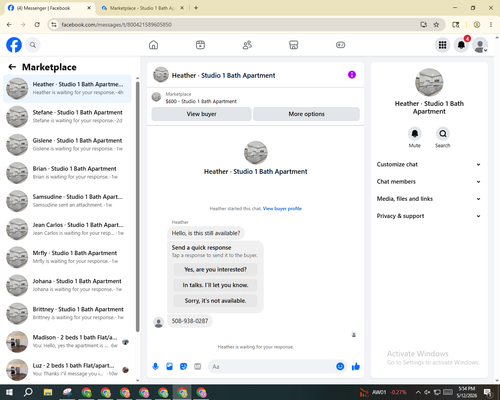The image size is (500, 400).
Task: Expand Customize chat section
Action: [x=429, y=164]
